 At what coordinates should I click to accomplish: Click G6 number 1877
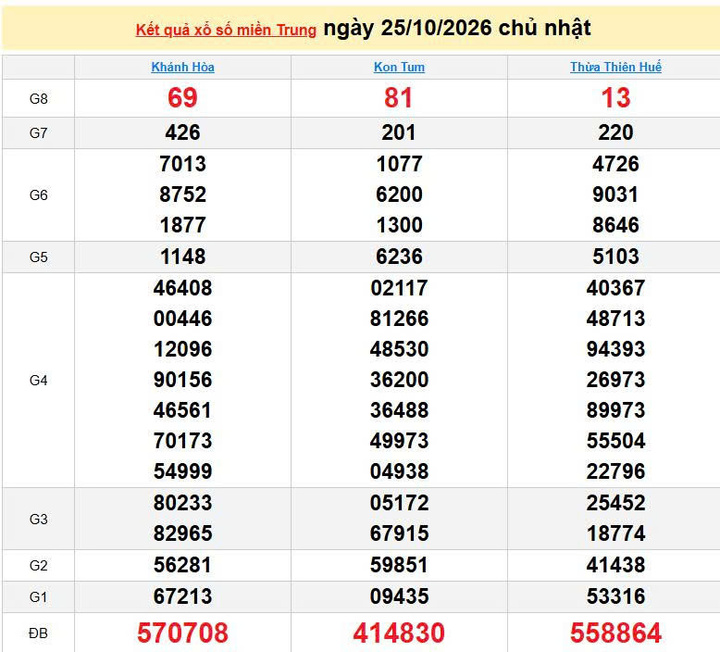(x=183, y=225)
